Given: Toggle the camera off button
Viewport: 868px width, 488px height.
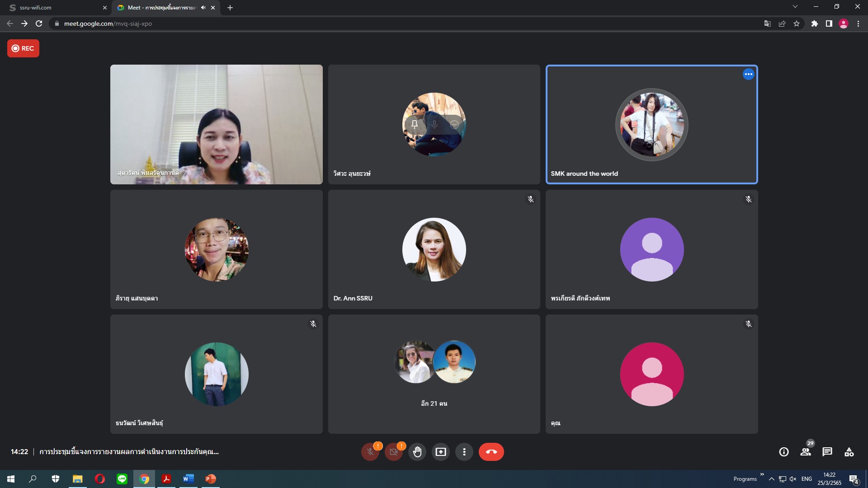Looking at the screenshot, I should click(x=393, y=452).
